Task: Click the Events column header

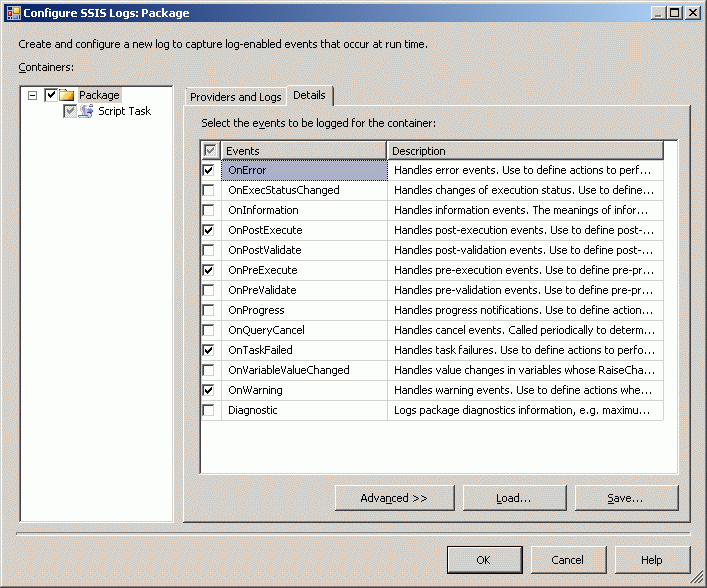Action: coord(303,151)
